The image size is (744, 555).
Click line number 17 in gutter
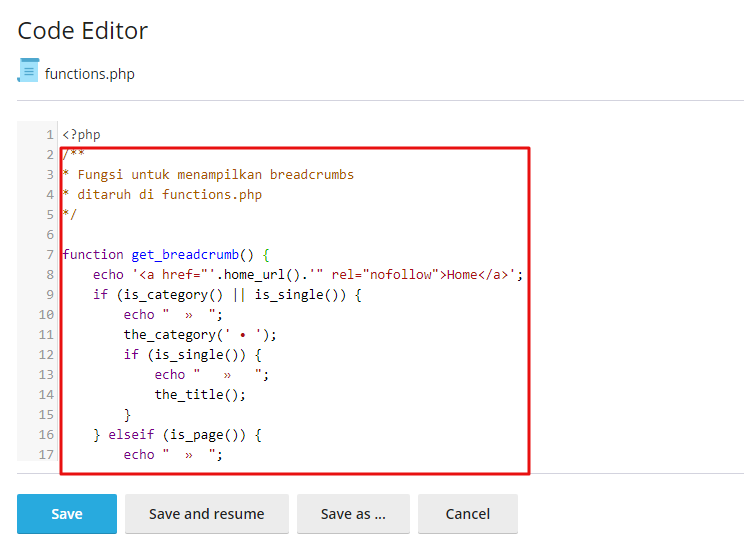(46, 454)
